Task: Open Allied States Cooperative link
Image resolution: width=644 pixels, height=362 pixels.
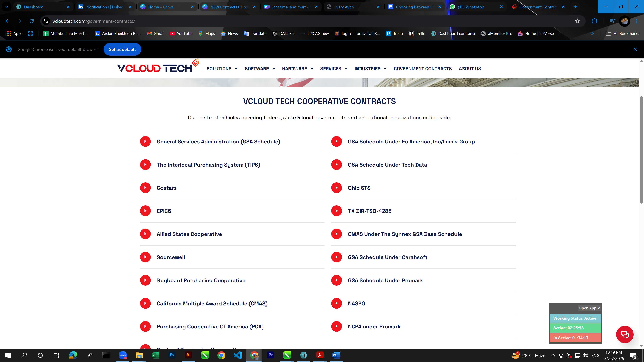Action: [x=189, y=234]
